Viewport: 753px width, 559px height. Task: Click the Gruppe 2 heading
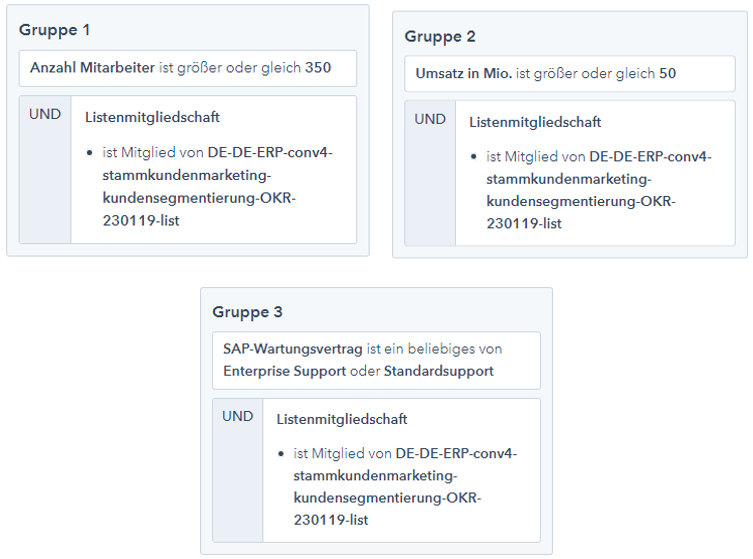(440, 36)
